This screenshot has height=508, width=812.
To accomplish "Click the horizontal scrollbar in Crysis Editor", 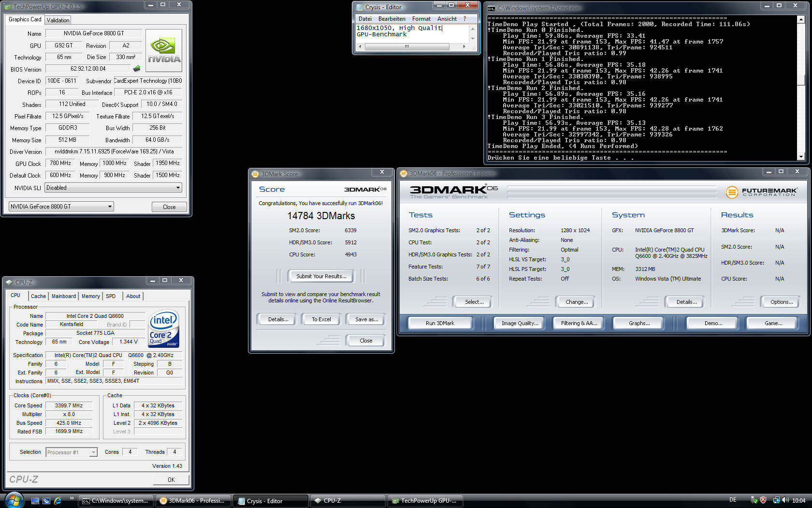I will pyautogui.click(x=412, y=47).
